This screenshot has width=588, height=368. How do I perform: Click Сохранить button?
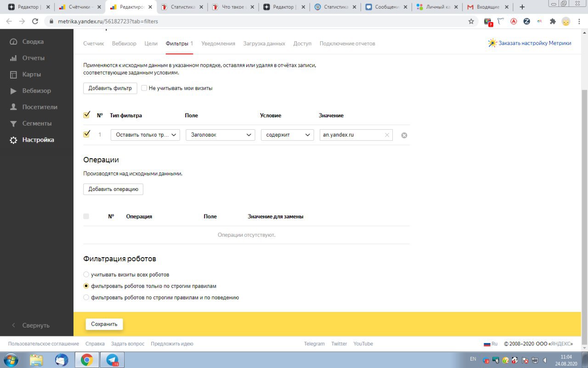pos(104,324)
